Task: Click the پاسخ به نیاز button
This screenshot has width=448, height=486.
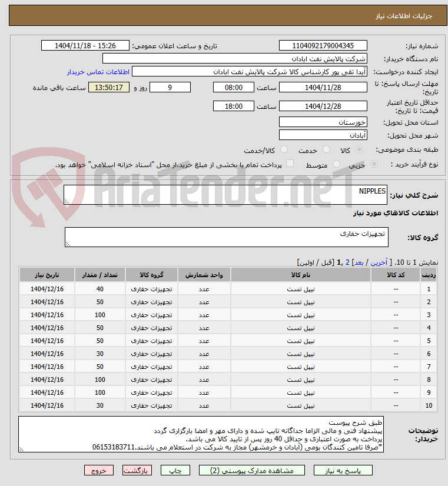Action: coord(343,470)
